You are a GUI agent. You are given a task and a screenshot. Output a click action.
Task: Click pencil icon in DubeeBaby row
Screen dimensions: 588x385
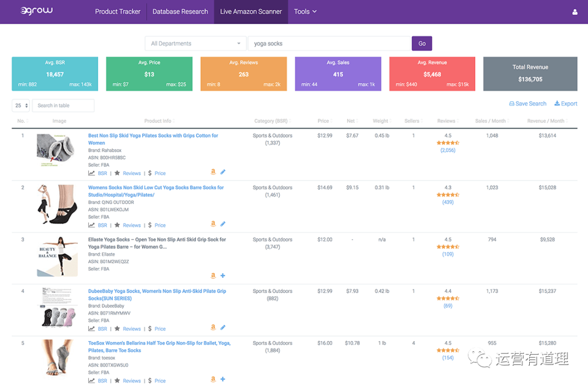(x=223, y=327)
